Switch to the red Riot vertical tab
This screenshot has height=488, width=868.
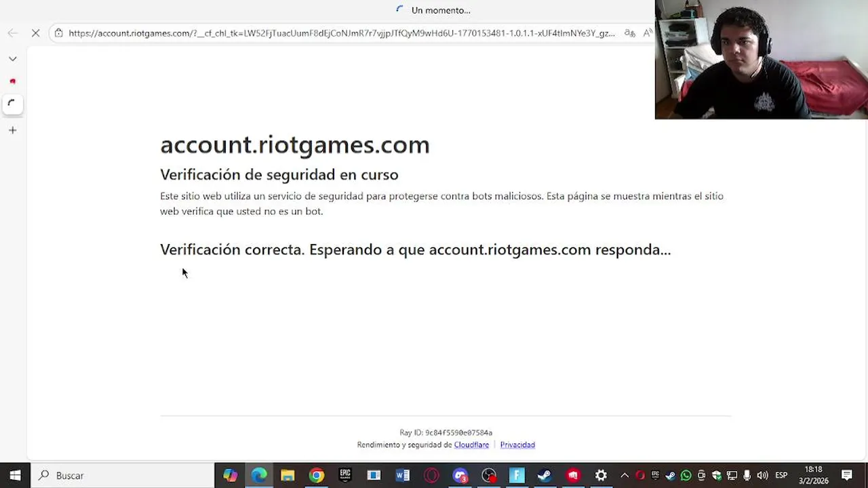tap(12, 81)
